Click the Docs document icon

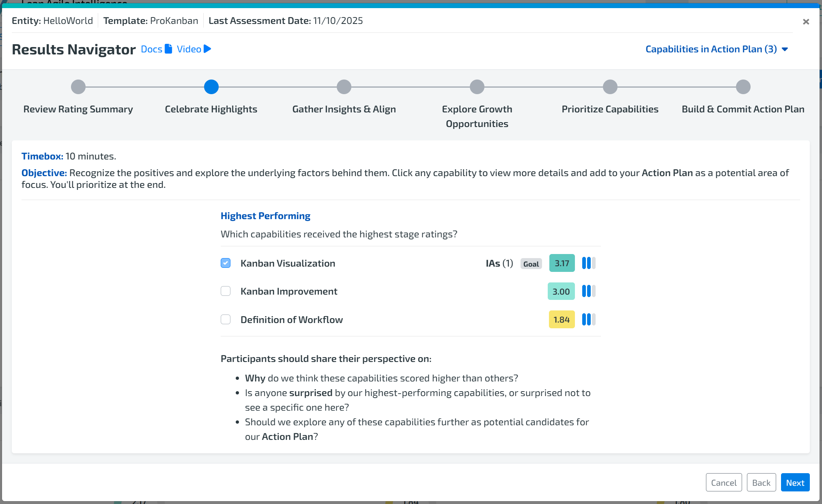[168, 49]
